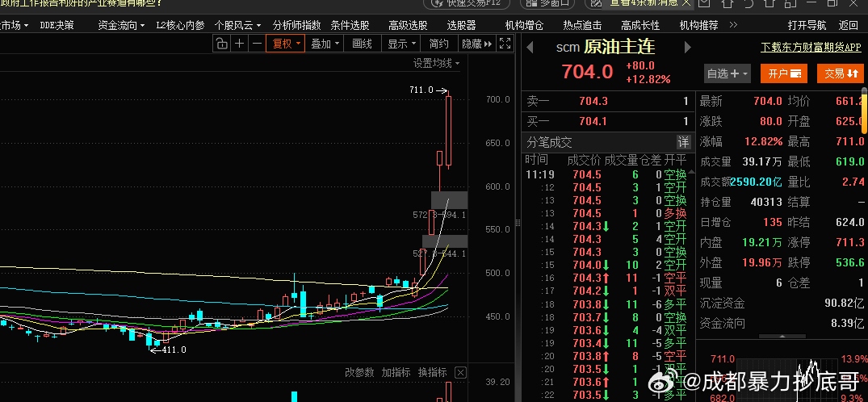Open the 叠加 overlay dropdown
This screenshot has height=402, width=868.
pos(324,44)
